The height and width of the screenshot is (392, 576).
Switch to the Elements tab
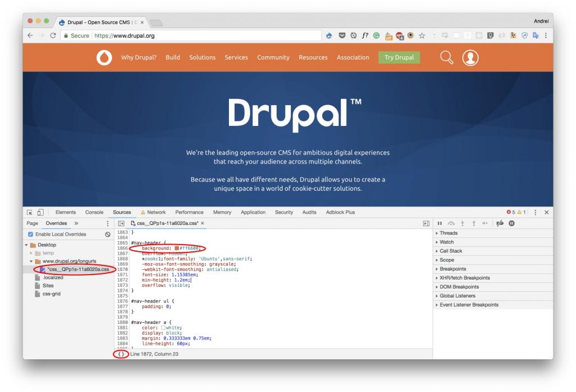pyautogui.click(x=65, y=213)
